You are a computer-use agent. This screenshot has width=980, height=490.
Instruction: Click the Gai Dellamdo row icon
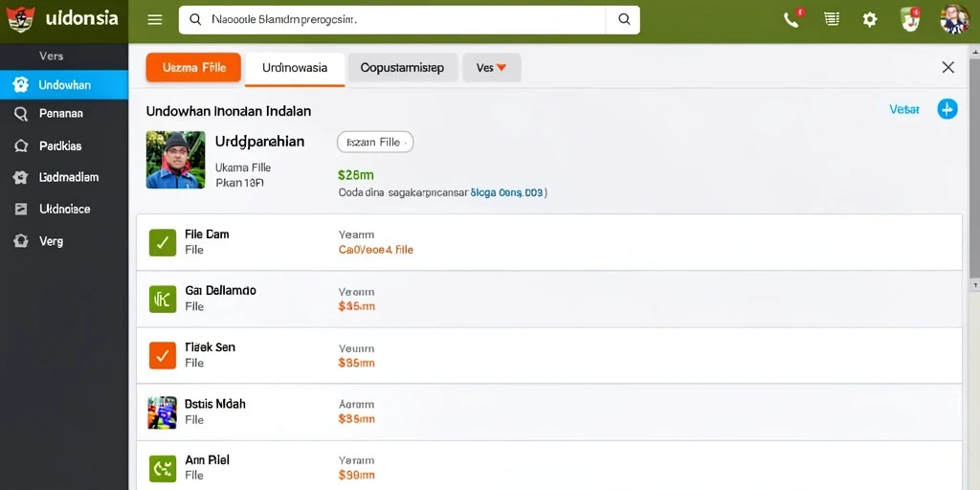163,299
